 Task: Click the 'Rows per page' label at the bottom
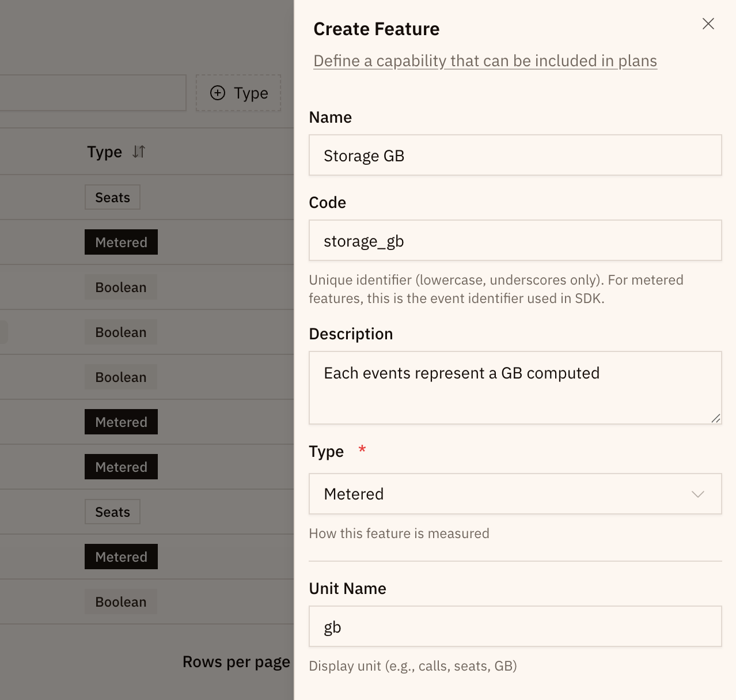(x=236, y=661)
